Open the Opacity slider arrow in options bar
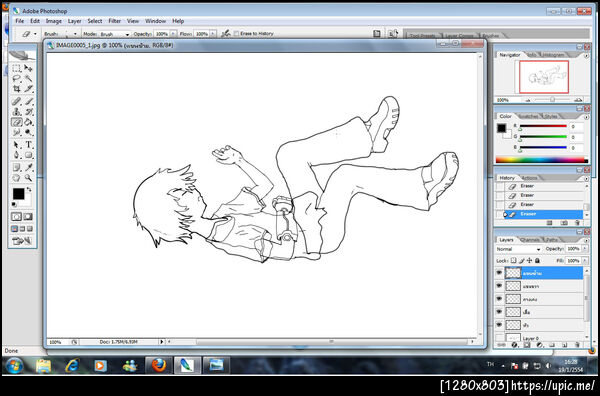600x396 pixels. coord(173,34)
